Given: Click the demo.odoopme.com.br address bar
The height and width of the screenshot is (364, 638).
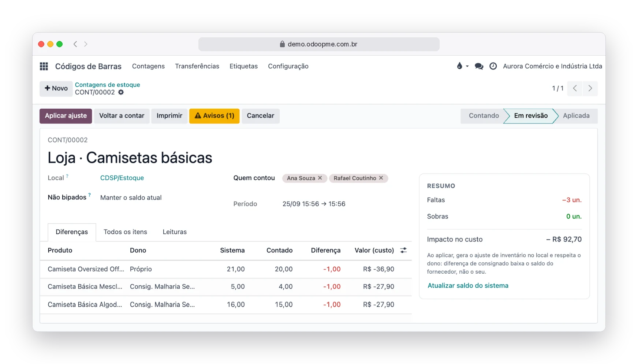Looking at the screenshot, I should [x=319, y=44].
